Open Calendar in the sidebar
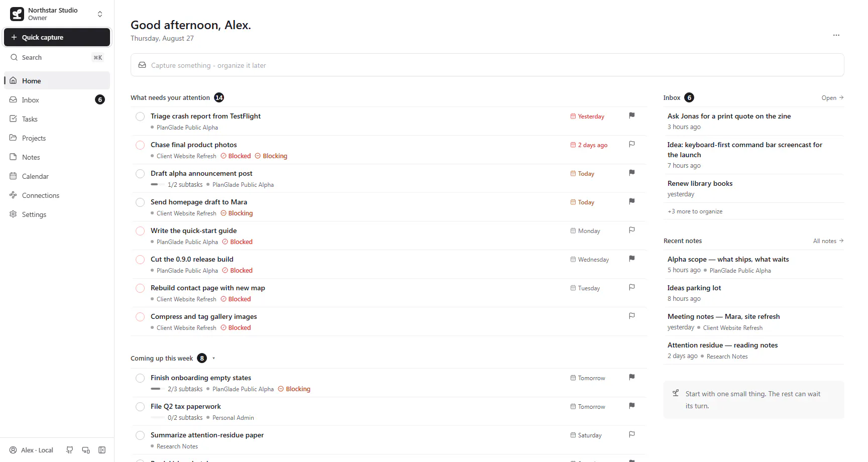Screen dimensions: 868x462 click(x=57, y=176)
